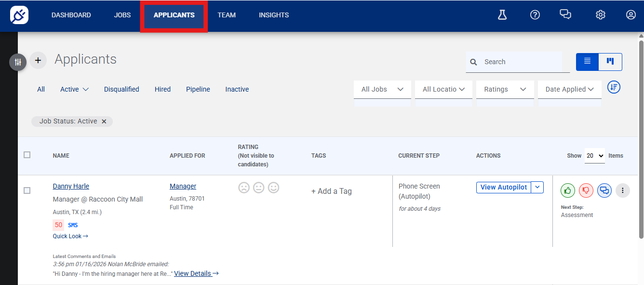Expand the All Jobs dropdown
The height and width of the screenshot is (285, 644).
click(x=382, y=89)
